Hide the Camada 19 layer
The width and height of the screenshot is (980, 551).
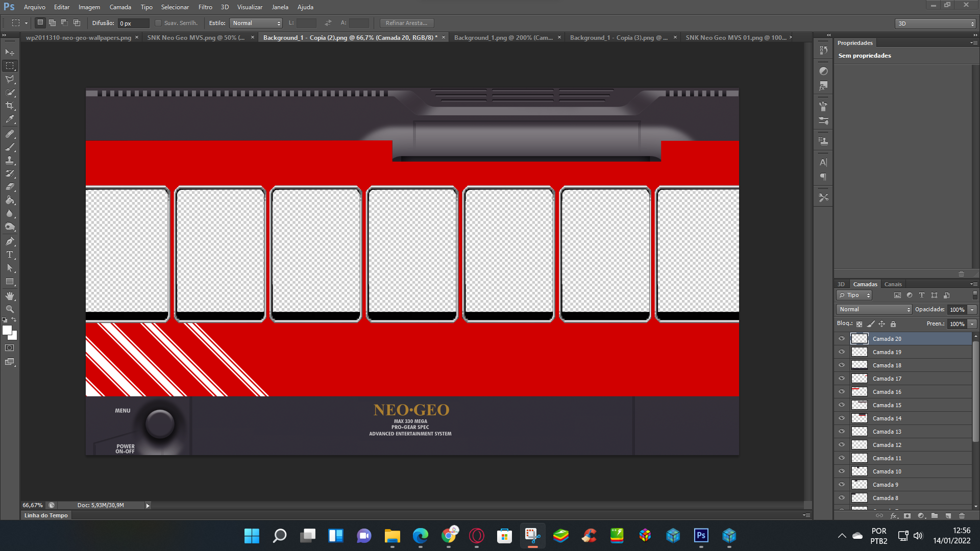point(842,352)
